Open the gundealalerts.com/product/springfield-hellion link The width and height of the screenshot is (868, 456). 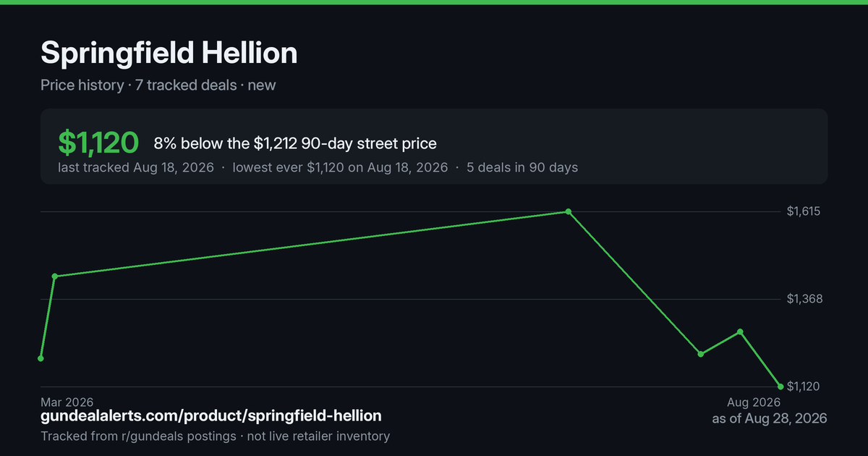pyautogui.click(x=211, y=415)
